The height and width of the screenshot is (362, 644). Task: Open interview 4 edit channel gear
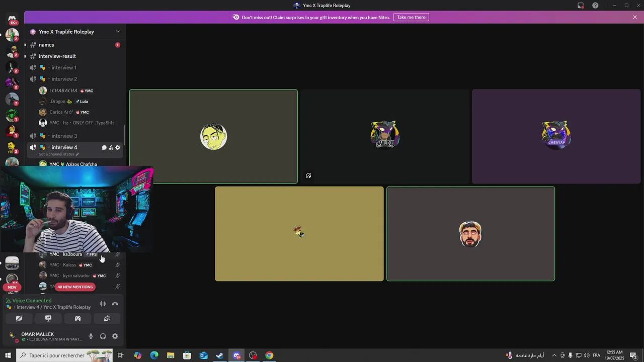pyautogui.click(x=118, y=147)
